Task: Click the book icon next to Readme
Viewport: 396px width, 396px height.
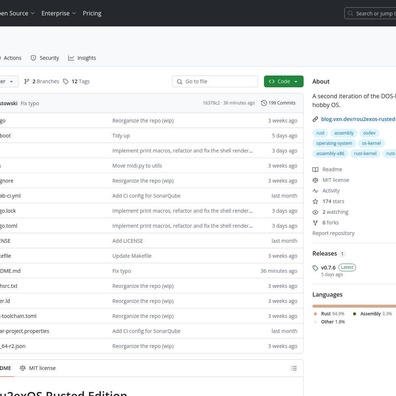Action: pos(315,169)
